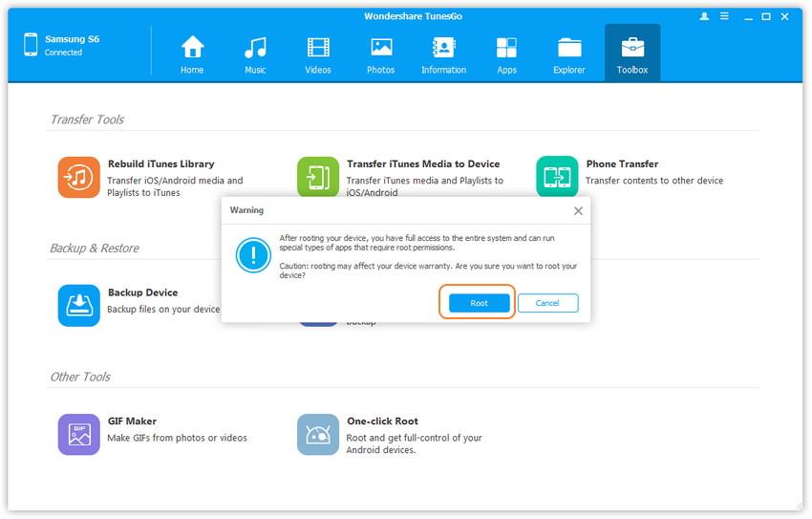The image size is (812, 519).
Task: Switch to the Apps tab
Action: click(506, 54)
